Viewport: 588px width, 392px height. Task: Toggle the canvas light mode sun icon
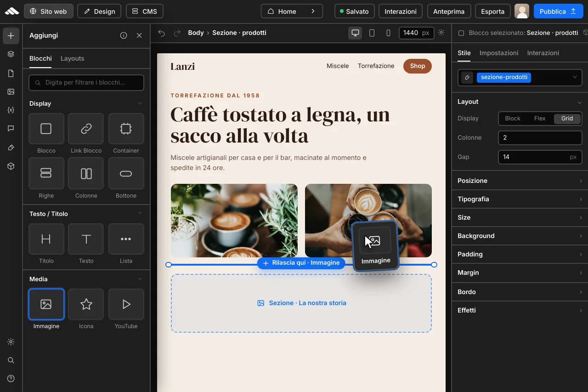[x=441, y=33]
